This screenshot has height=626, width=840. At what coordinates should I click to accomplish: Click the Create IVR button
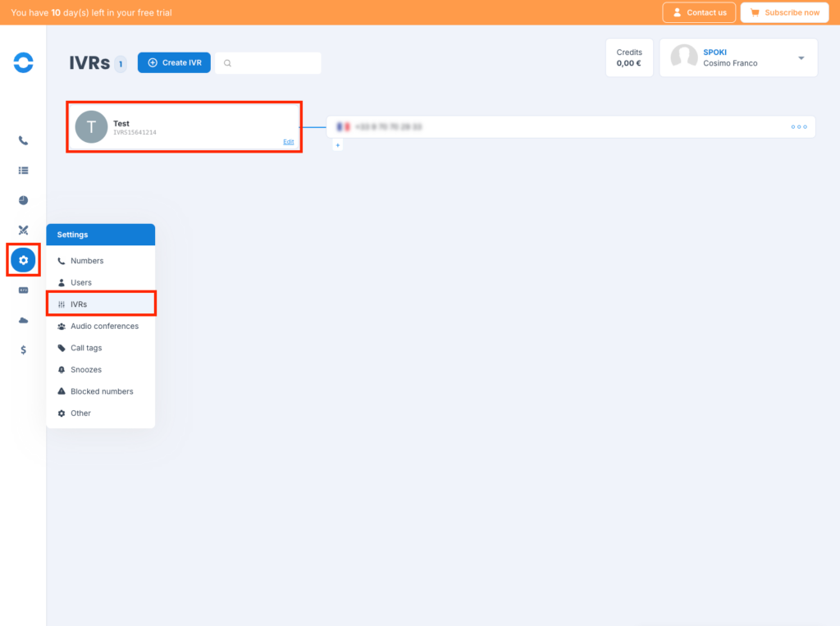click(x=174, y=62)
